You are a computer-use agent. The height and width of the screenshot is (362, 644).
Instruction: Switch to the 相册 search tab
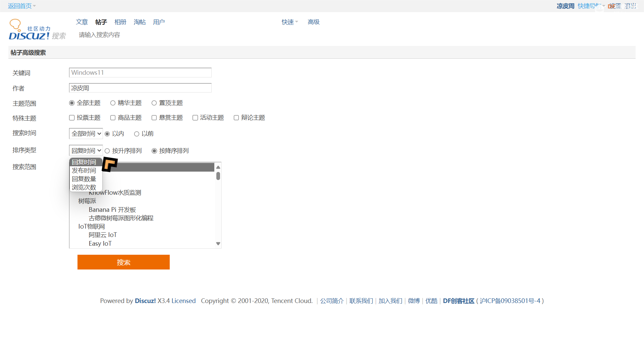pos(120,22)
